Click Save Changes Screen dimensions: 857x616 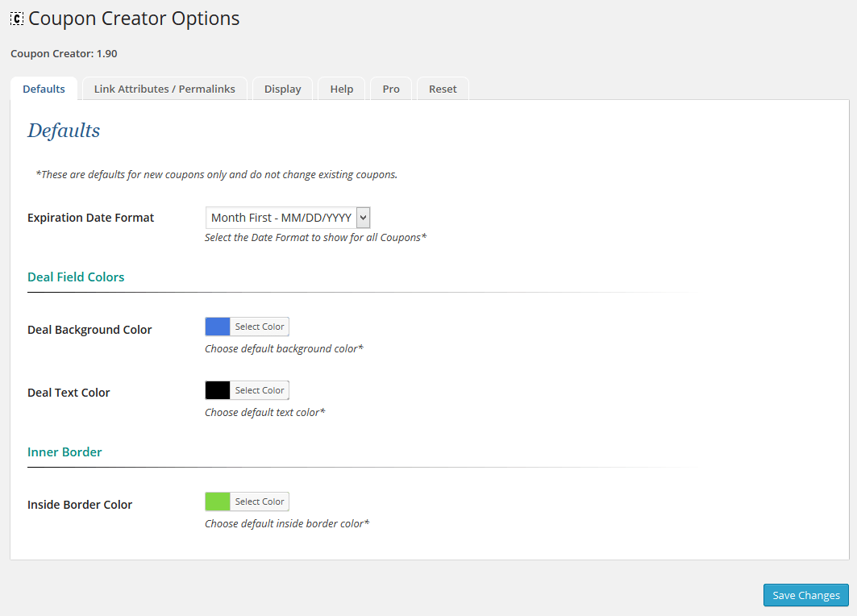(805, 595)
